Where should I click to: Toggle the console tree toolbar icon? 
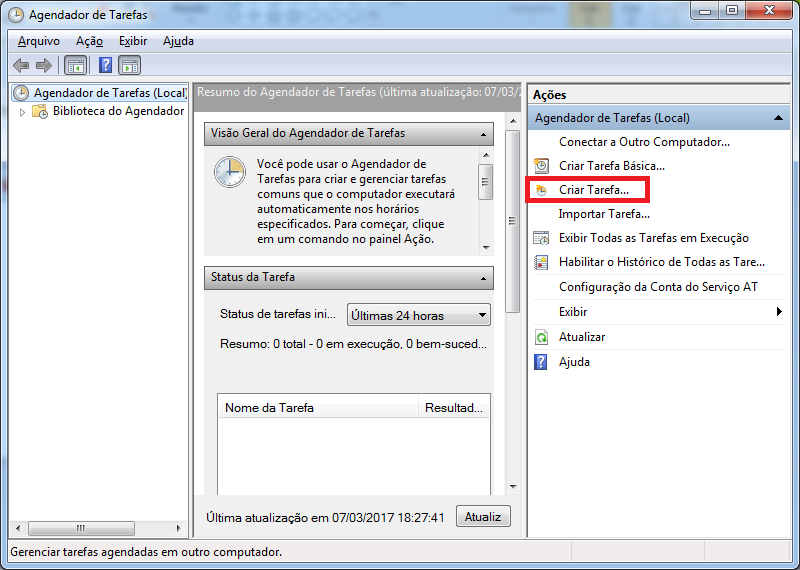tap(75, 66)
